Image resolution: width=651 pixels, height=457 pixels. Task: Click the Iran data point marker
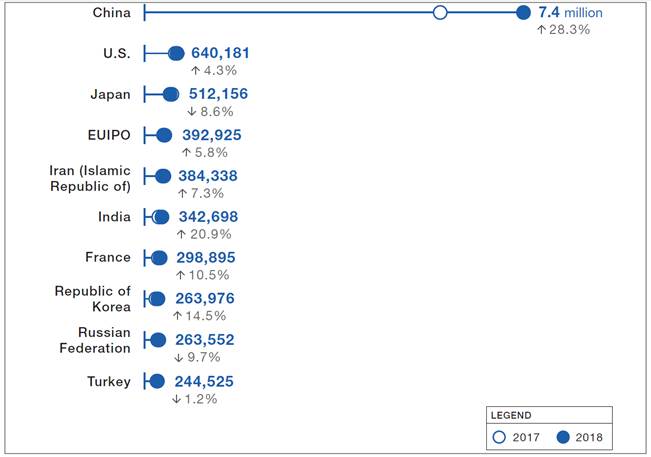click(163, 176)
